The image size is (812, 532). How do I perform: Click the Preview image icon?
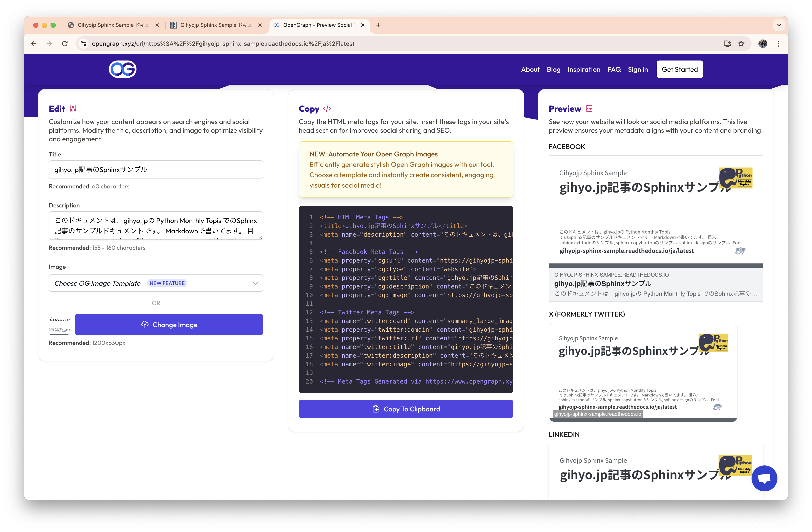click(589, 109)
